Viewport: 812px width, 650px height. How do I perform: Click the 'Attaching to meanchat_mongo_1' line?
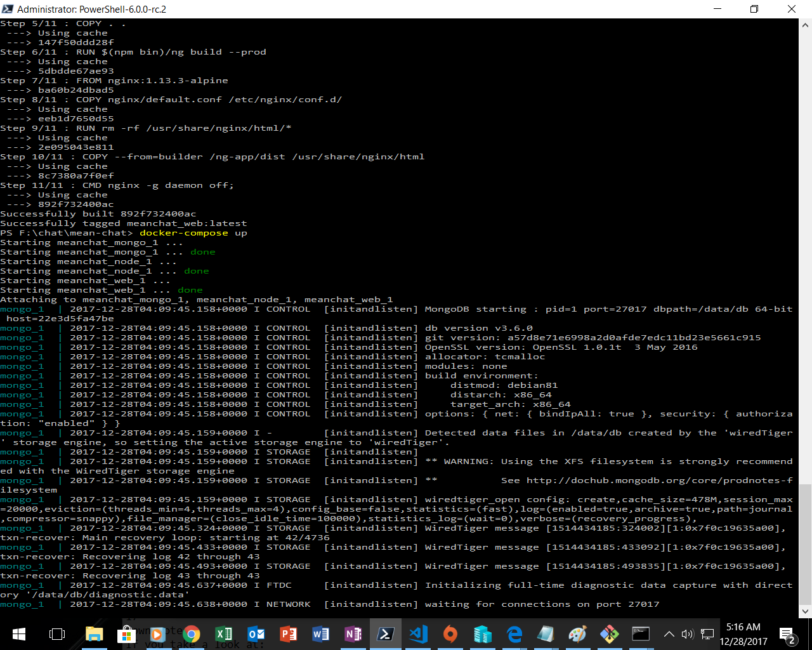click(x=197, y=300)
